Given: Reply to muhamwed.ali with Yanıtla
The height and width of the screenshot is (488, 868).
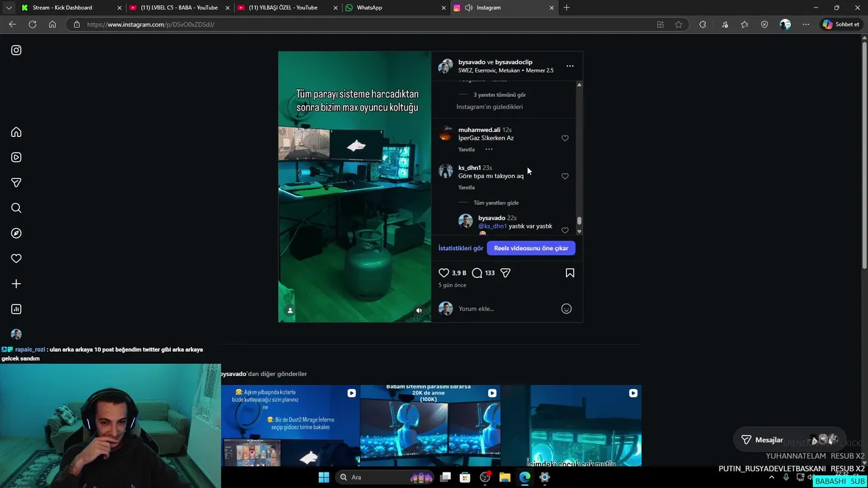Looking at the screenshot, I should (x=467, y=149).
